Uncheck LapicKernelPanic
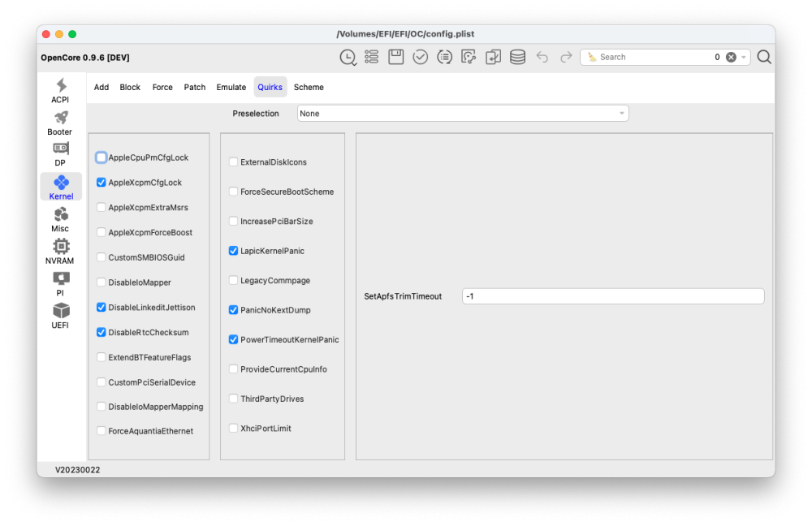812x526 pixels. tap(233, 251)
